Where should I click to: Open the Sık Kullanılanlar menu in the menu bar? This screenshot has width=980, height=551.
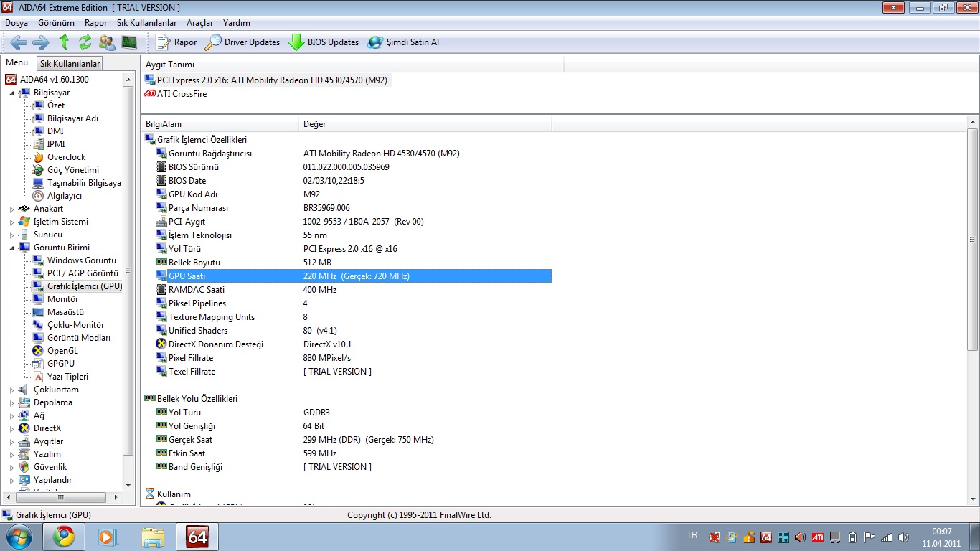point(146,23)
